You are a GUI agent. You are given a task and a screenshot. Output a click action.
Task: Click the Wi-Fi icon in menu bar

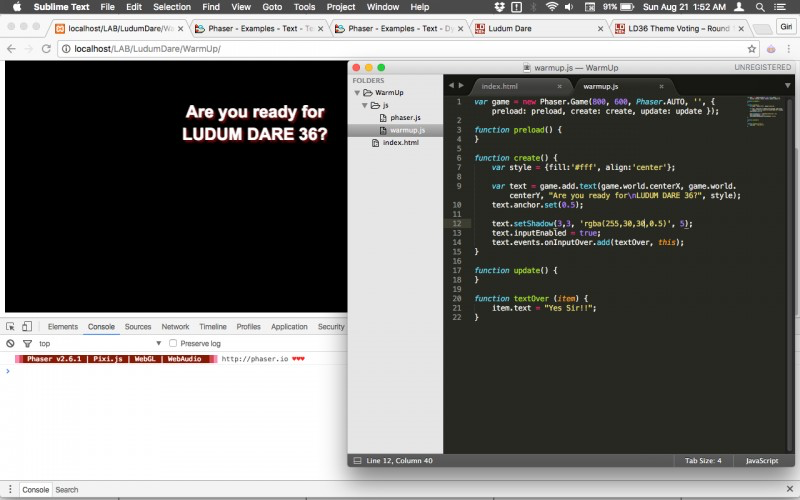552,7
